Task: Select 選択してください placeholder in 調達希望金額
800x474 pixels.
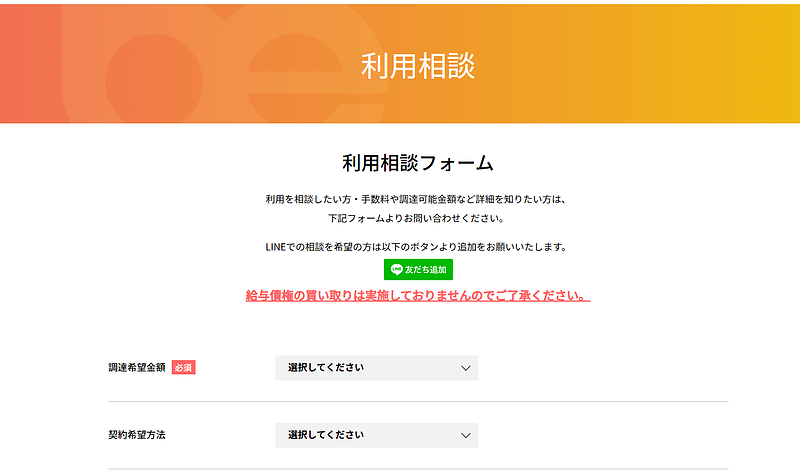Action: click(x=326, y=368)
